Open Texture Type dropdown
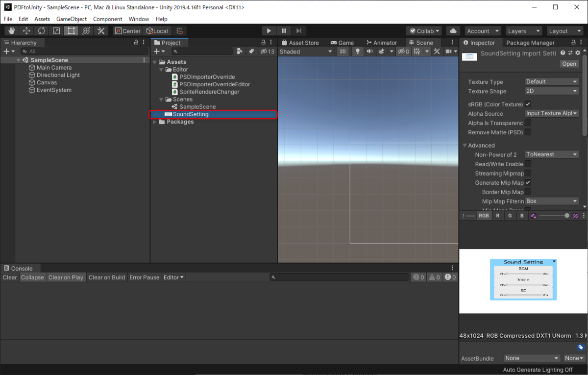The width and height of the screenshot is (588, 375). click(x=552, y=82)
